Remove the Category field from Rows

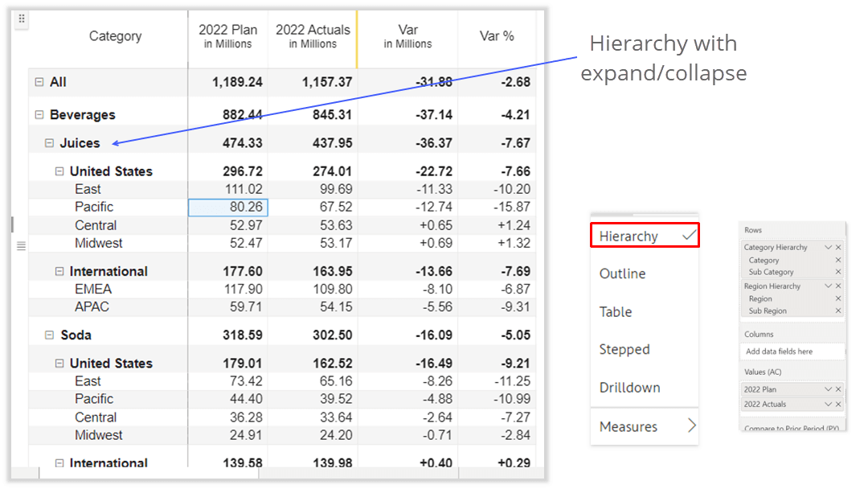pos(838,260)
